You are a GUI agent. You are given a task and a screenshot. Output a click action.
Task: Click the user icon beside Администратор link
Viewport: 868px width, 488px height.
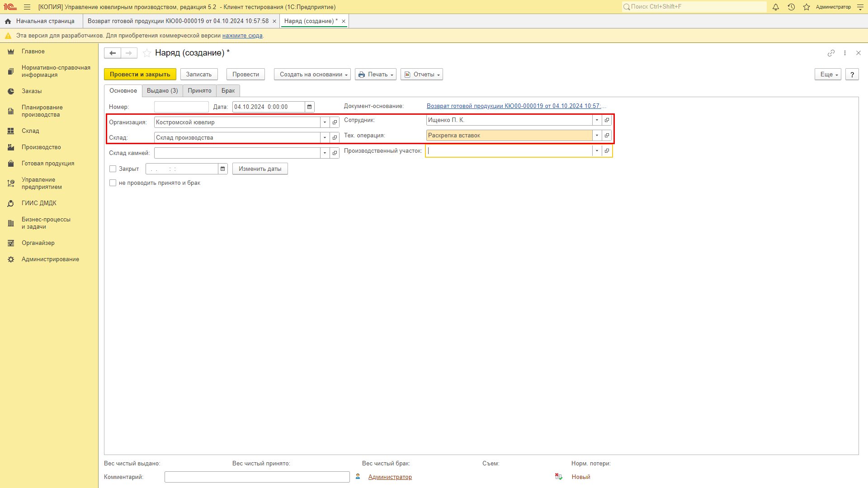pos(358,477)
